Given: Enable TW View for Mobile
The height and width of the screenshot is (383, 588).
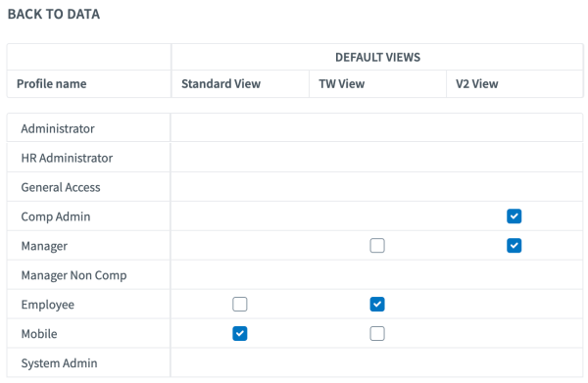Looking at the screenshot, I should click(x=377, y=333).
